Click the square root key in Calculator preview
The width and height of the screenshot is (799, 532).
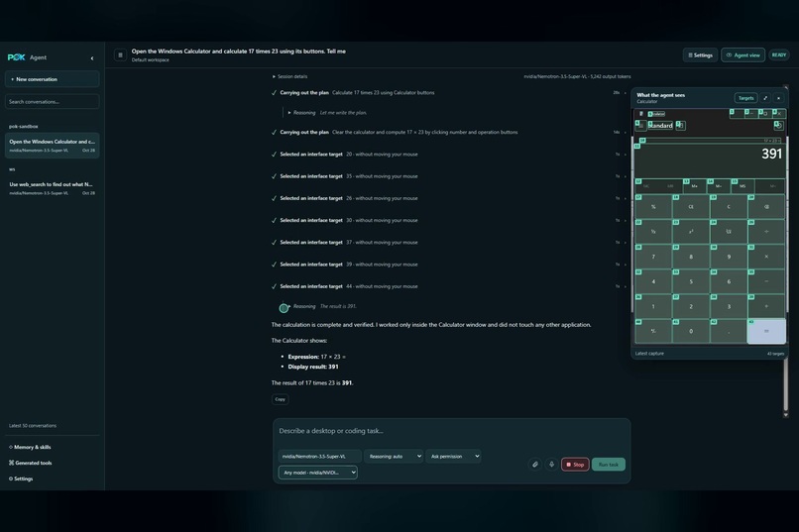(729, 232)
